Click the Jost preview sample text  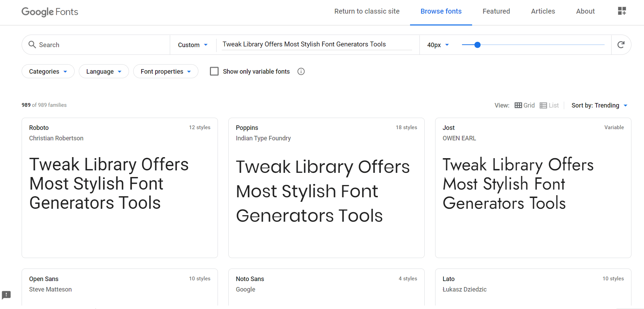(x=518, y=184)
